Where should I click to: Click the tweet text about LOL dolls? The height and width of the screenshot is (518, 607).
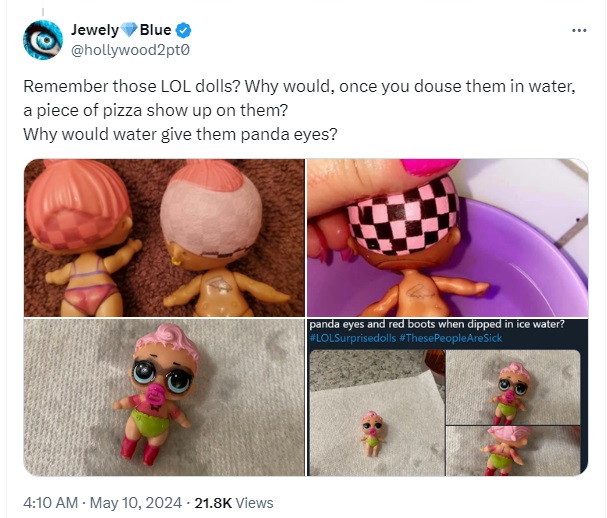(299, 110)
